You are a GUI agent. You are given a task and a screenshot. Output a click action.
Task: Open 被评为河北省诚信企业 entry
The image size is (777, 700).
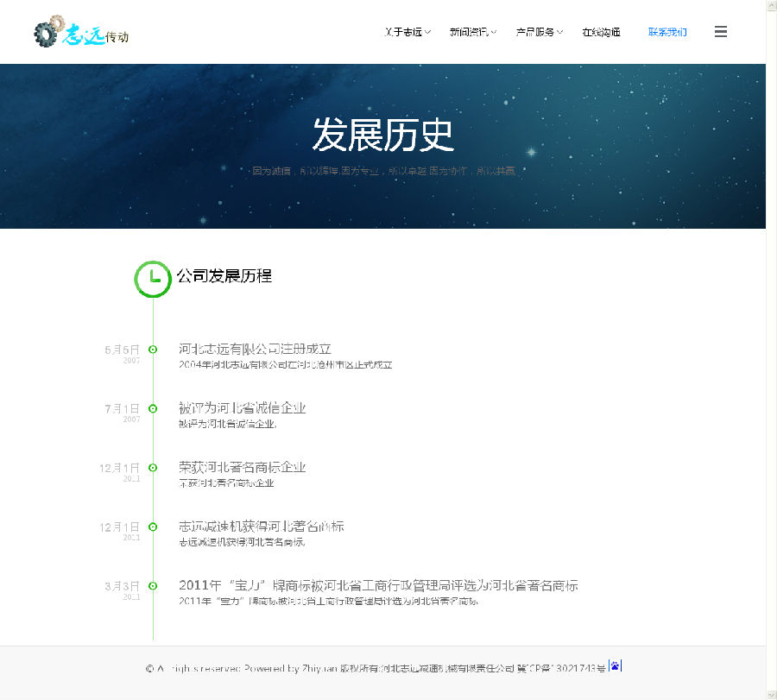pos(242,407)
